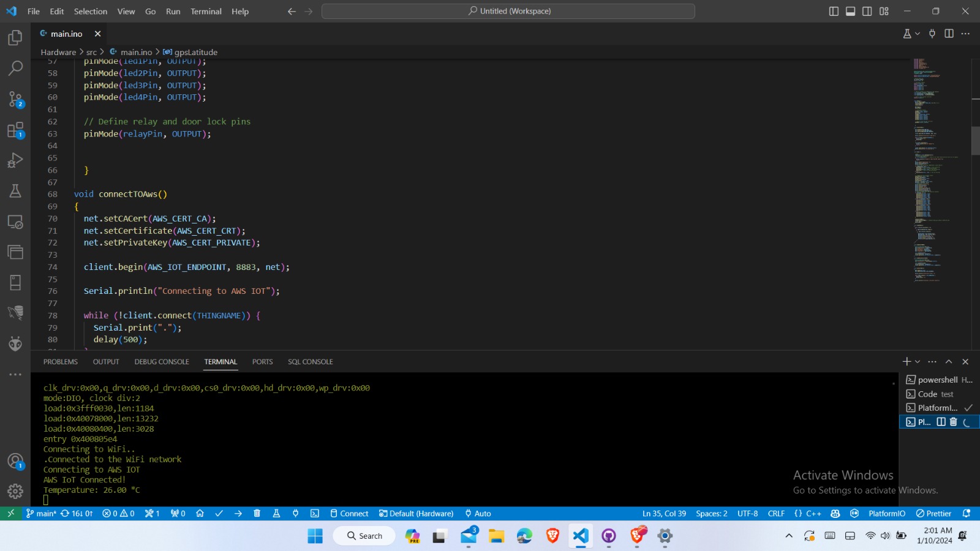Image resolution: width=980 pixels, height=551 pixels.
Task: Click PlatformIO Clean trash icon in status bar
Action: point(257,514)
